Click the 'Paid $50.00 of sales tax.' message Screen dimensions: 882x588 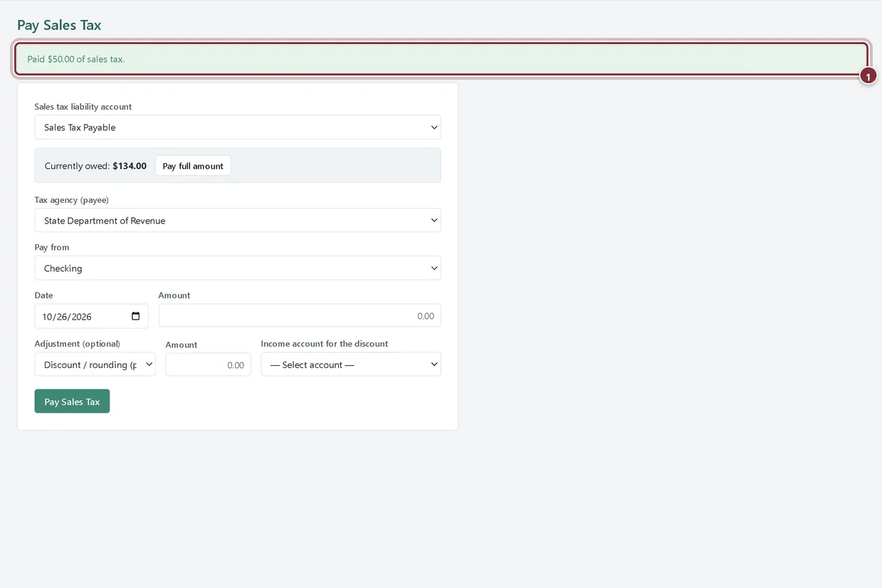(76, 59)
